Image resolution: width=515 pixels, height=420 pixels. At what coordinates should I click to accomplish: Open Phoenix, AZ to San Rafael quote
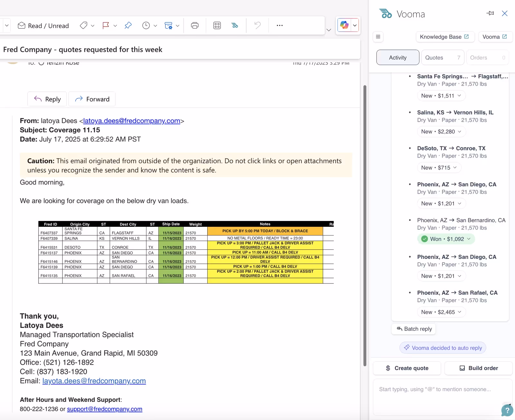[457, 293]
